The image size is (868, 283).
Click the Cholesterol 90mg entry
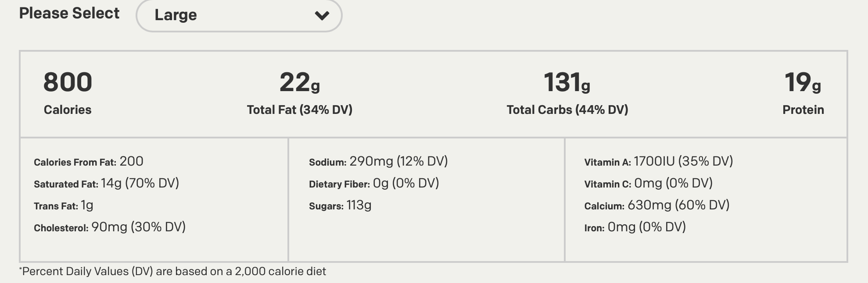coord(109,227)
